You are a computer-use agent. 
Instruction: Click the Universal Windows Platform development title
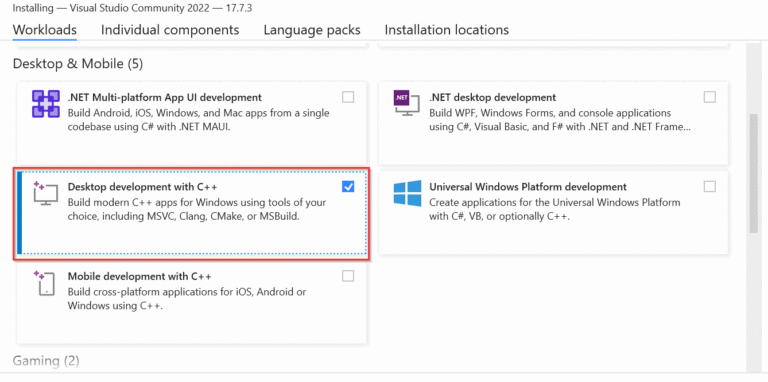tap(528, 187)
